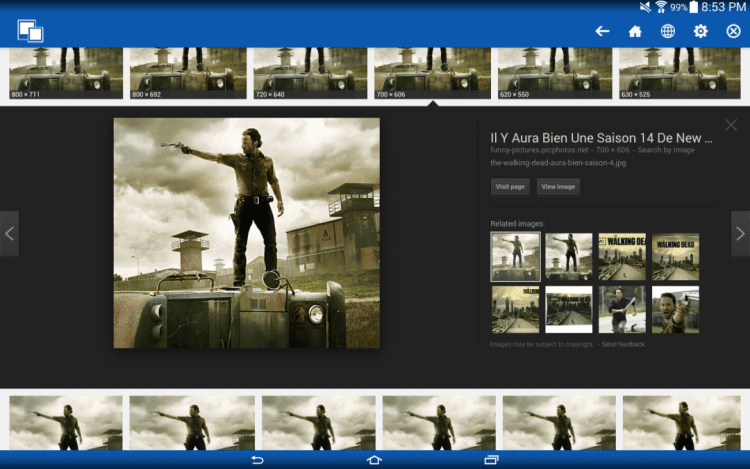This screenshot has width=750, height=469.
Task: Tap the multi-window icon in the top bar
Action: (x=30, y=31)
